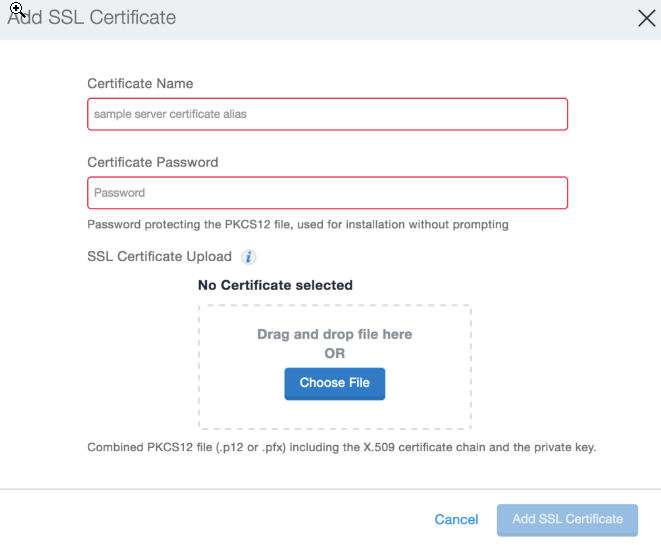This screenshot has height=545, width=661.
Task: Click the Combined PKCS12 file description text
Action: pyautogui.click(x=341, y=447)
